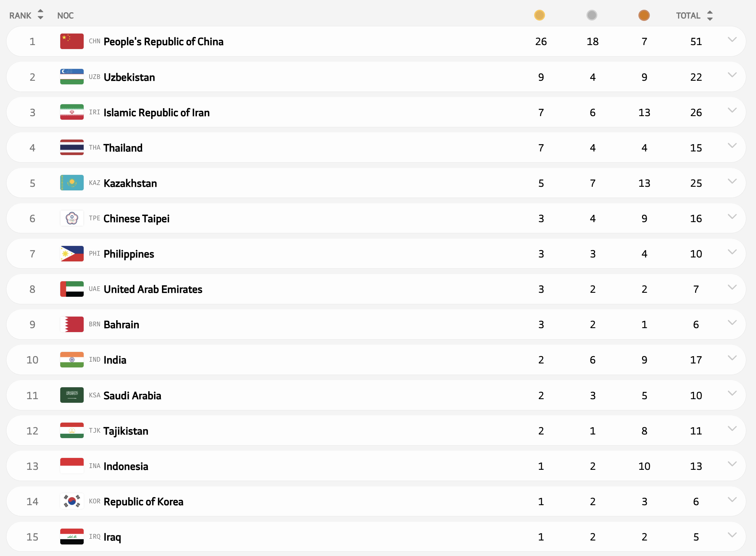
Task: Expand the People's Republic of China row
Action: tap(732, 40)
